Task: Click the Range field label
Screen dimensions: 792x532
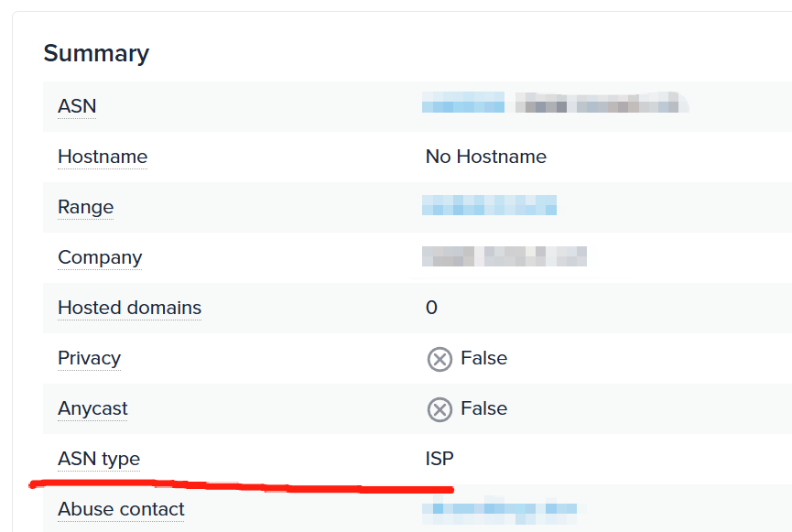Action: [85, 207]
